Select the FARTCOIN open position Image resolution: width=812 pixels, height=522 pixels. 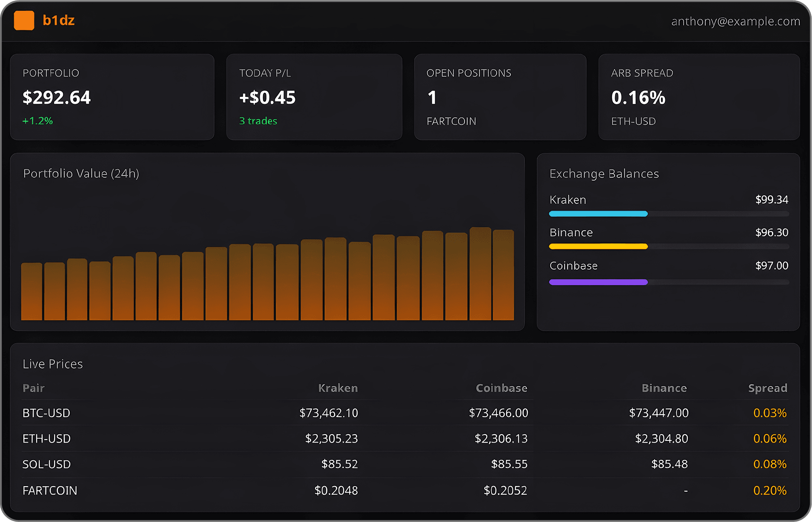pos(451,121)
